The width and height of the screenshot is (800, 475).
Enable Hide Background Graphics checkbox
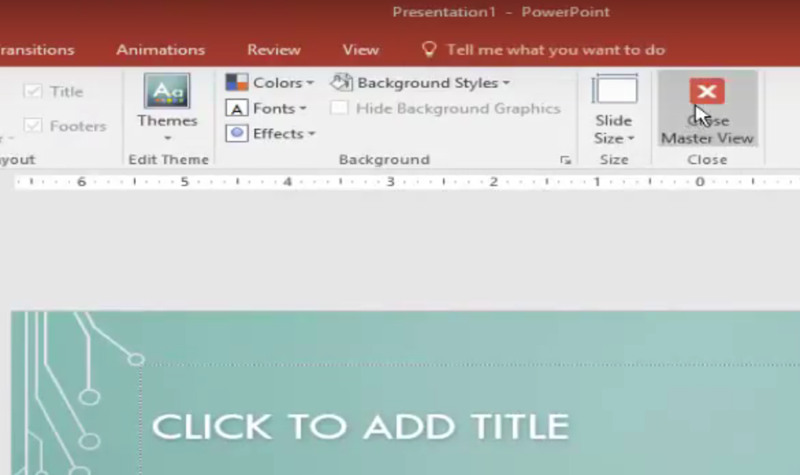(339, 108)
